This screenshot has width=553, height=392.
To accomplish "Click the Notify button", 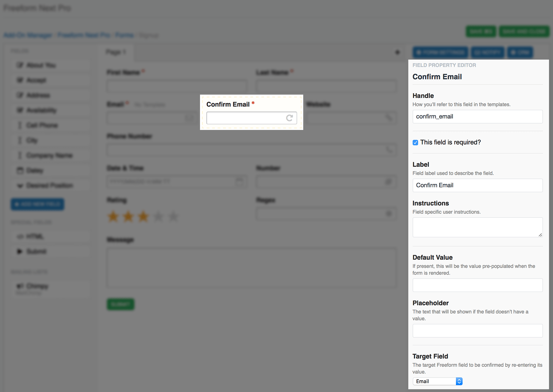I will (488, 52).
